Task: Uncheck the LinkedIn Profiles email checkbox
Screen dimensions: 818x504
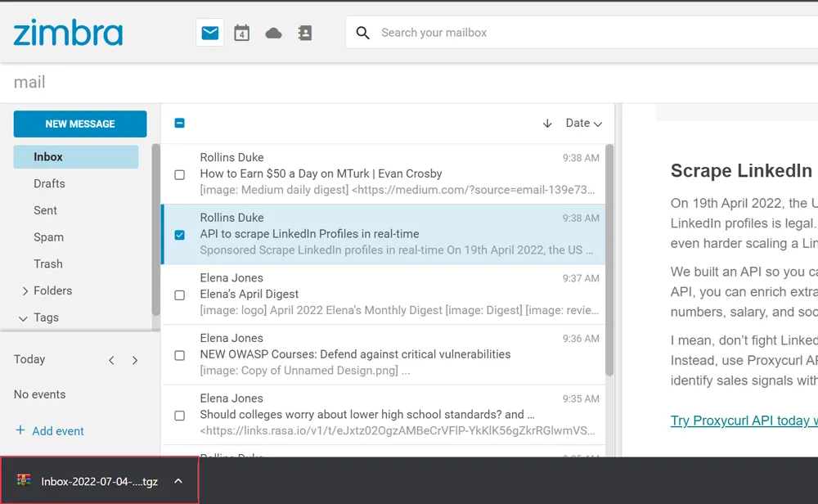Action: [180, 235]
